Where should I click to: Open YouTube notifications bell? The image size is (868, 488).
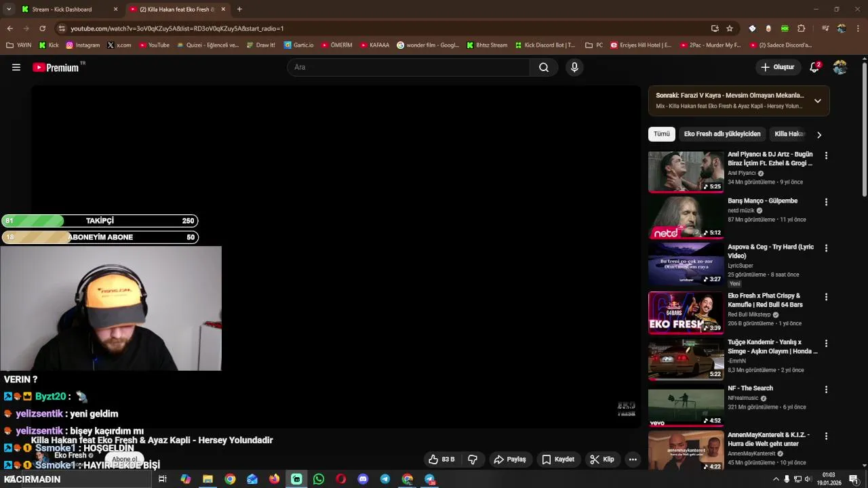(x=814, y=67)
